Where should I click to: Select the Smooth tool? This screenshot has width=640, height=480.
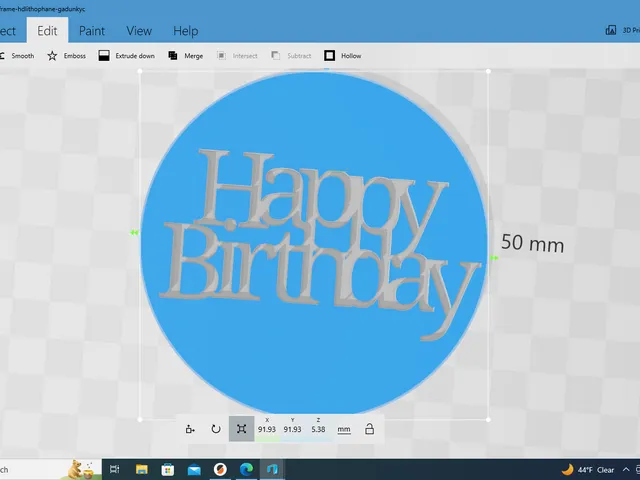(17, 56)
